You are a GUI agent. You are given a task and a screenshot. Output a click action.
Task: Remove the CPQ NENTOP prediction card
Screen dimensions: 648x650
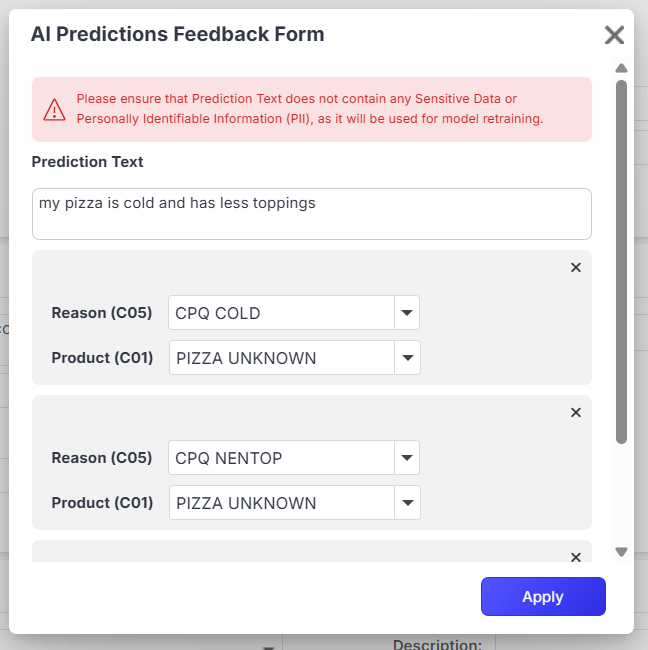[x=575, y=412]
